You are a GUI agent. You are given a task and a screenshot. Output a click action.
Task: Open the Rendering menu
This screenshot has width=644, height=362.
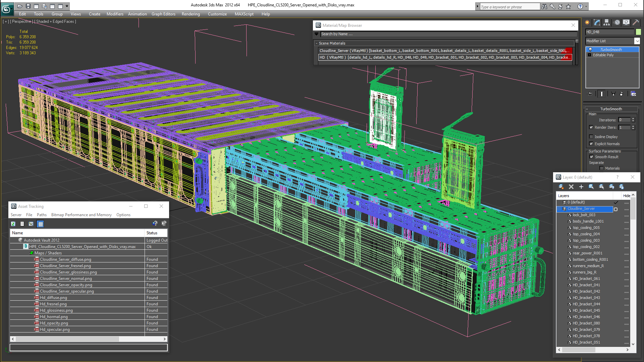pyautogui.click(x=191, y=14)
